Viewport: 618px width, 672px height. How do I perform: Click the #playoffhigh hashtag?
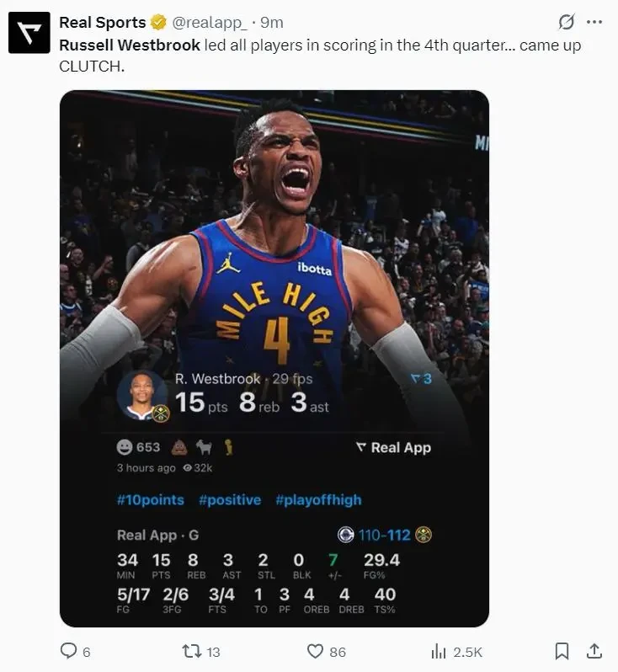pos(318,499)
